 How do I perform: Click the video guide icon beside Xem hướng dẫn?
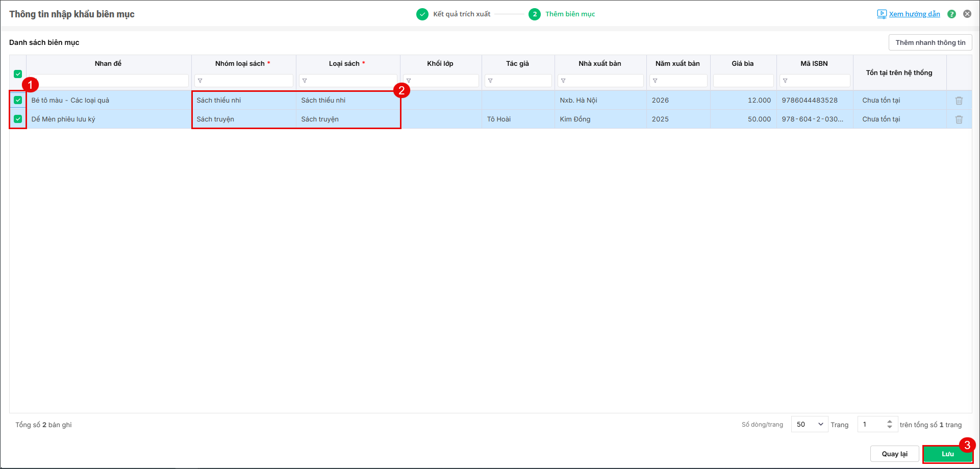point(882,14)
